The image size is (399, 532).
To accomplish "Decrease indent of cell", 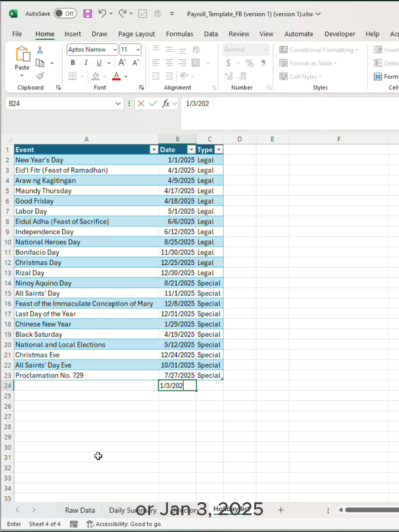I will (x=156, y=76).
